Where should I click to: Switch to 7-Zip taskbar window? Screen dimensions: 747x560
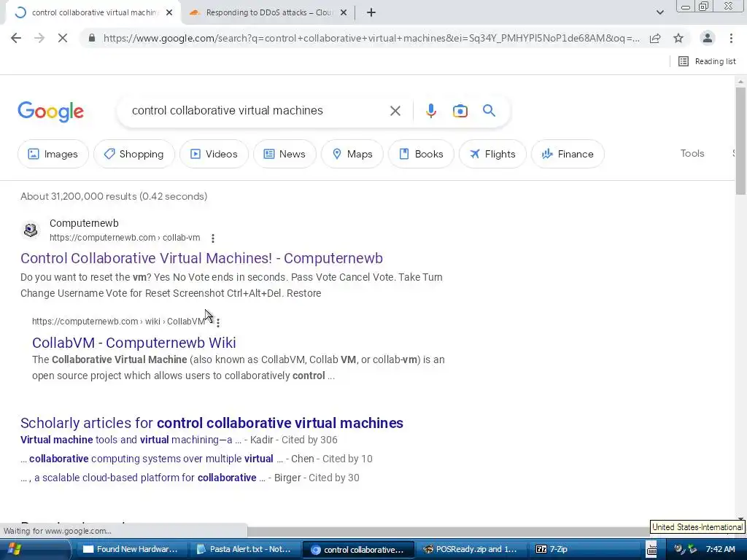(x=584, y=549)
